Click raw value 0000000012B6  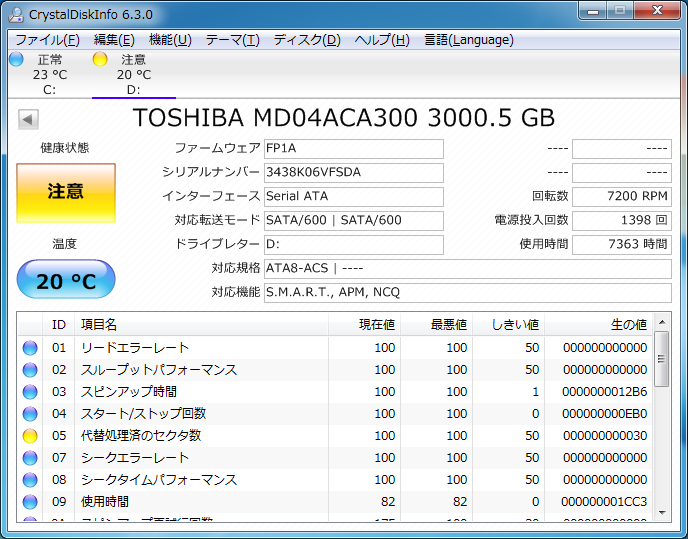[x=605, y=392]
